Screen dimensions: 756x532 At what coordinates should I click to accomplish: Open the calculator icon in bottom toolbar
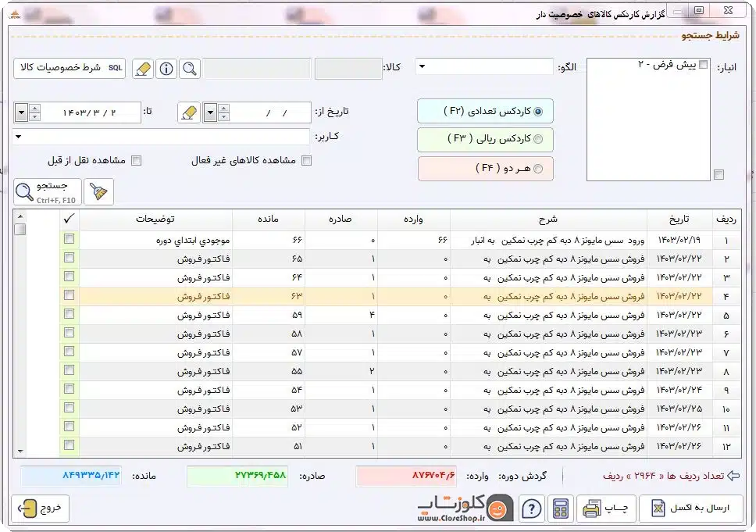coord(560,509)
